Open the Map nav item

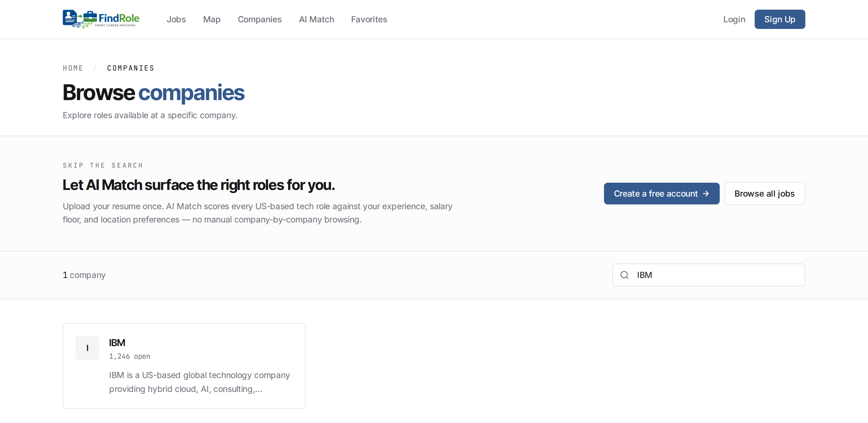(x=212, y=19)
